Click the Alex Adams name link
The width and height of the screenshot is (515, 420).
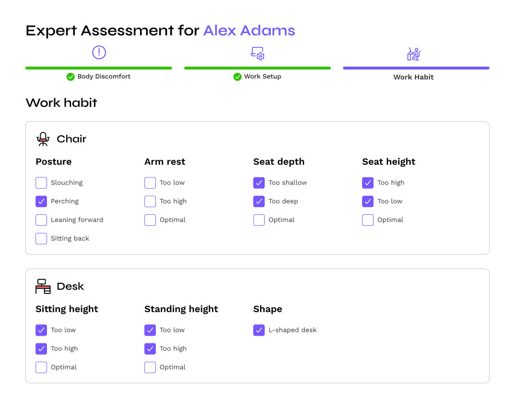249,31
